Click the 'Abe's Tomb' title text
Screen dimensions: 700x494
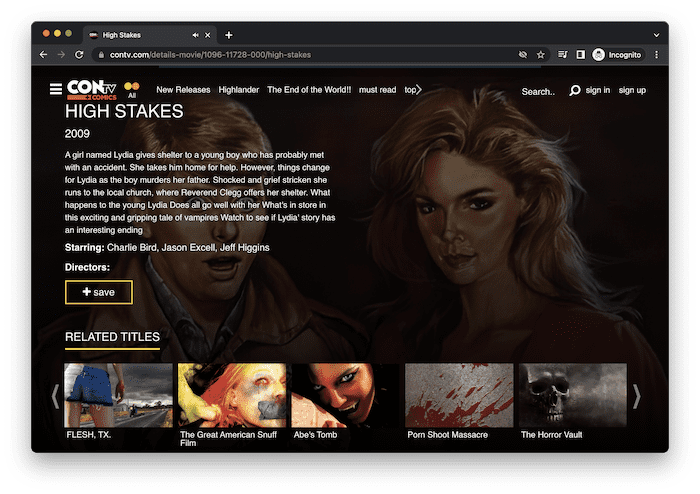[x=315, y=435]
